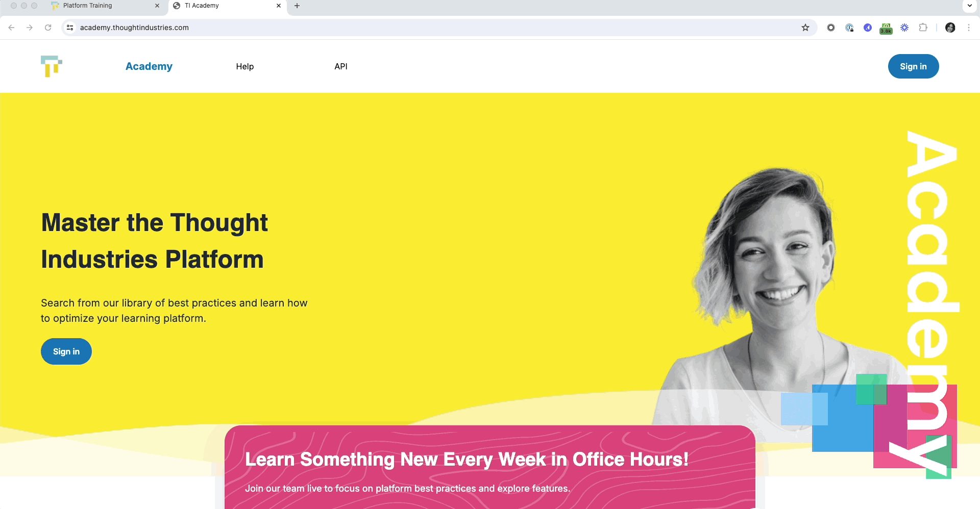
Task: Click the Sign in button below hero text
Action: click(x=66, y=351)
